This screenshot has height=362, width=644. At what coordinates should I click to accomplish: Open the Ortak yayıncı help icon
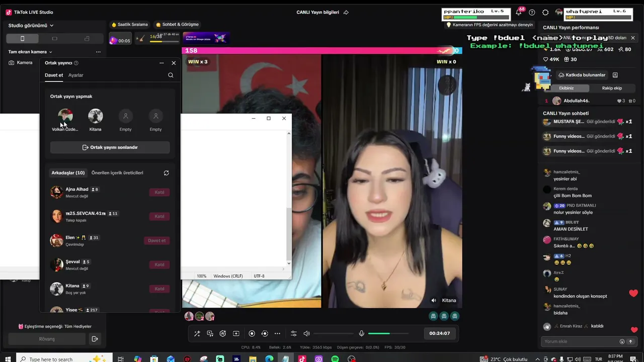pyautogui.click(x=76, y=63)
